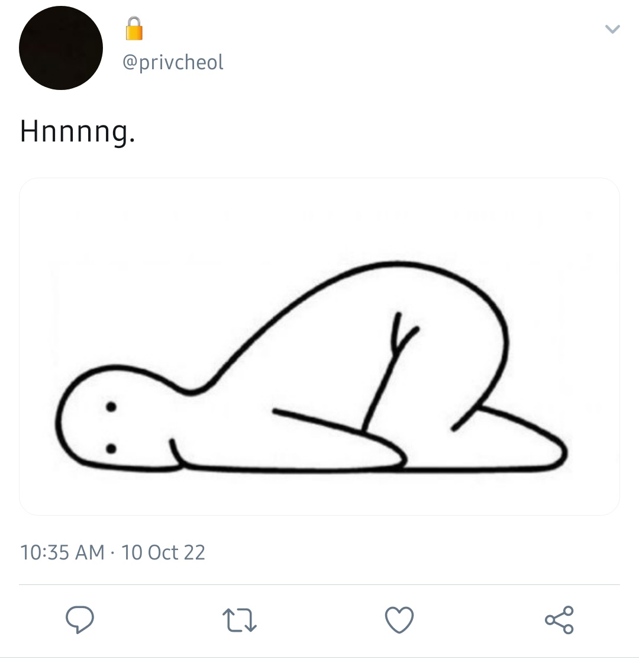Screen dimensions: 639x672
Task: Click the padlock emoji display name
Action: click(x=134, y=28)
